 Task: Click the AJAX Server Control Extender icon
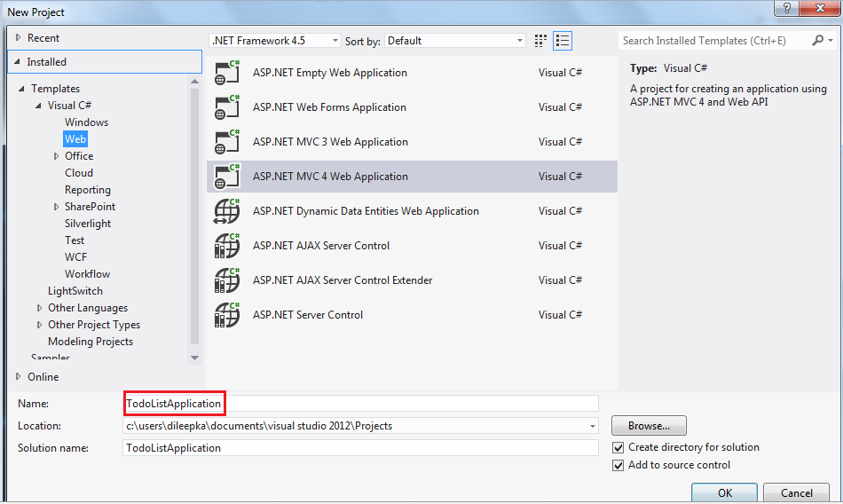tap(227, 280)
